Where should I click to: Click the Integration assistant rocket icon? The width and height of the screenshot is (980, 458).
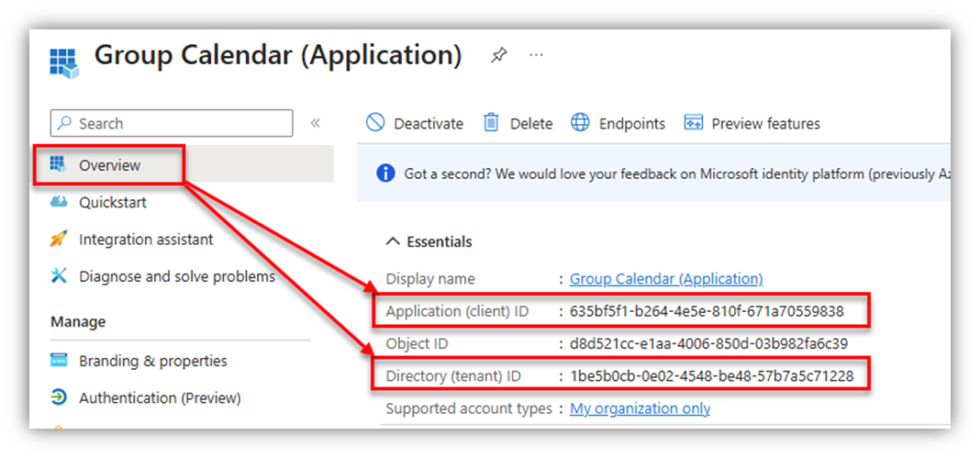[58, 239]
